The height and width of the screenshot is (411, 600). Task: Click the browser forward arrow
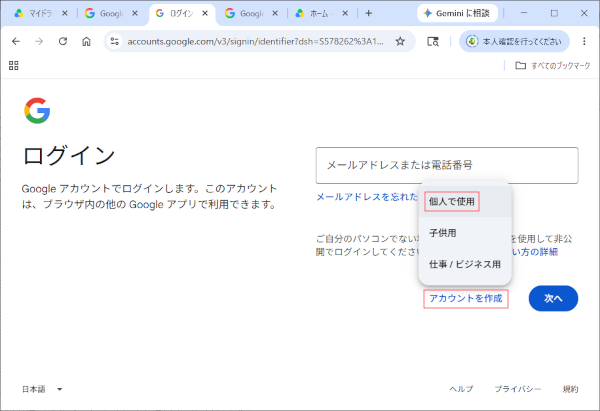(39, 41)
